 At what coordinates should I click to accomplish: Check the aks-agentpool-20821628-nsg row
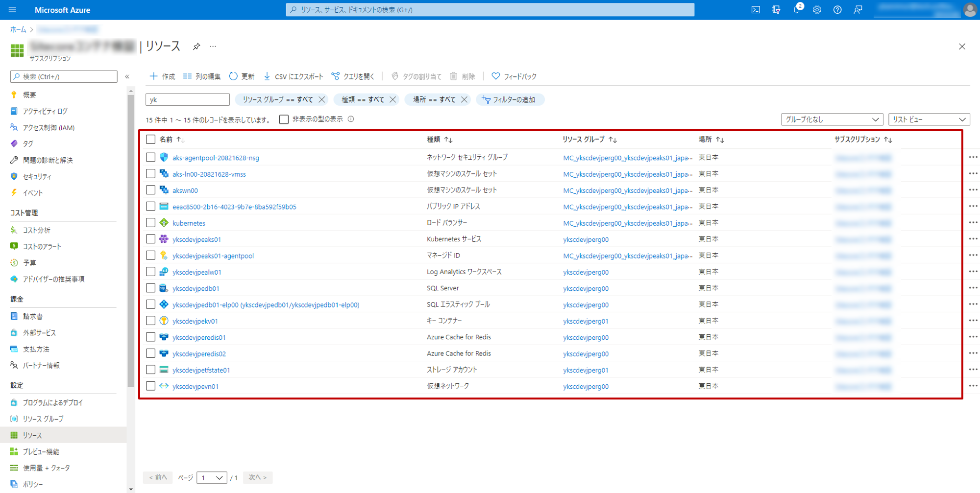tap(150, 158)
